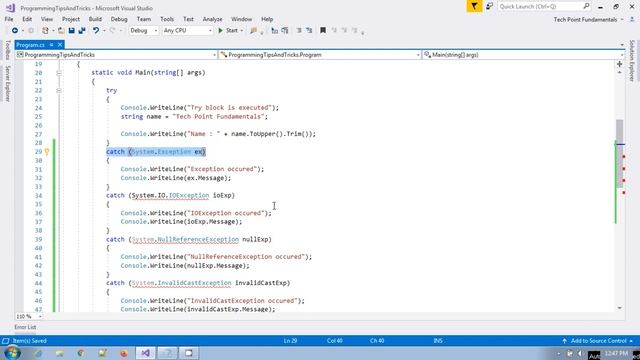This screenshot has height=360, width=640.
Task: Open the Debug configuration dropdown
Action: pyautogui.click(x=144, y=31)
